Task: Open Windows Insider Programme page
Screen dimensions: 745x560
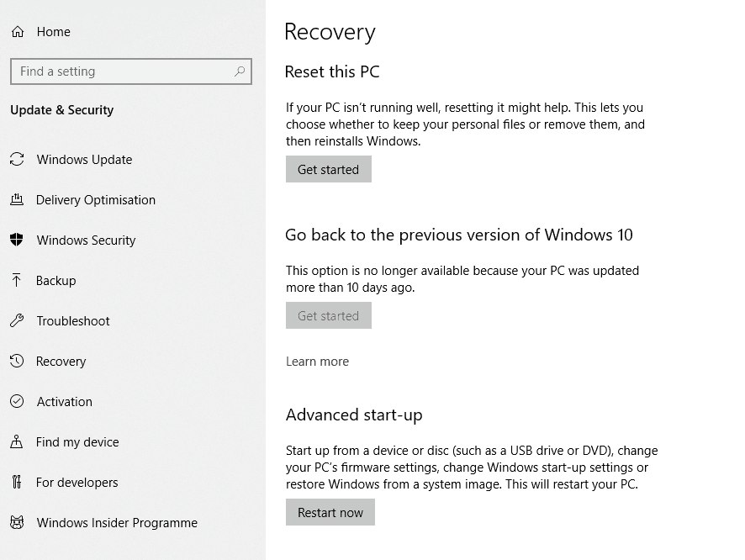Action: coord(117,523)
